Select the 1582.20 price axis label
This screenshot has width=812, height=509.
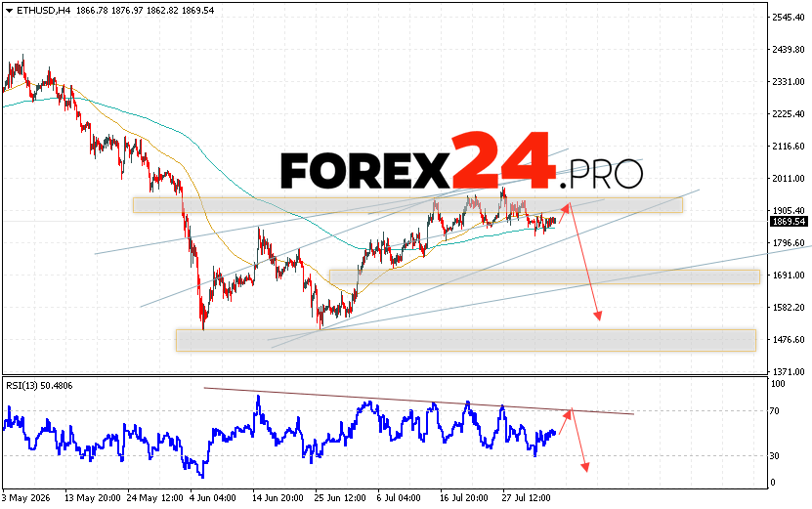789,308
